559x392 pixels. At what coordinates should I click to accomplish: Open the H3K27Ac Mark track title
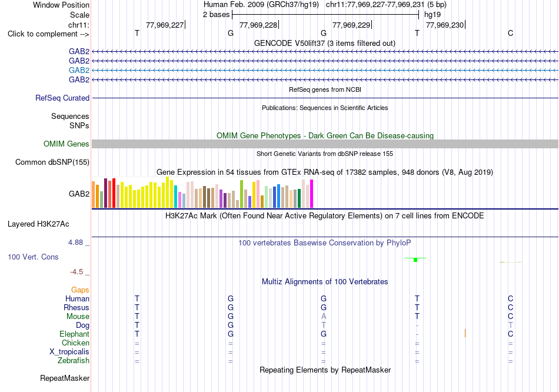click(325, 216)
